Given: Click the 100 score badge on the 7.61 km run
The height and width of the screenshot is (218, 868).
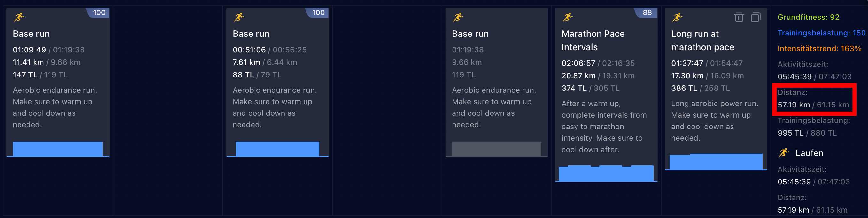Looking at the screenshot, I should coord(318,13).
